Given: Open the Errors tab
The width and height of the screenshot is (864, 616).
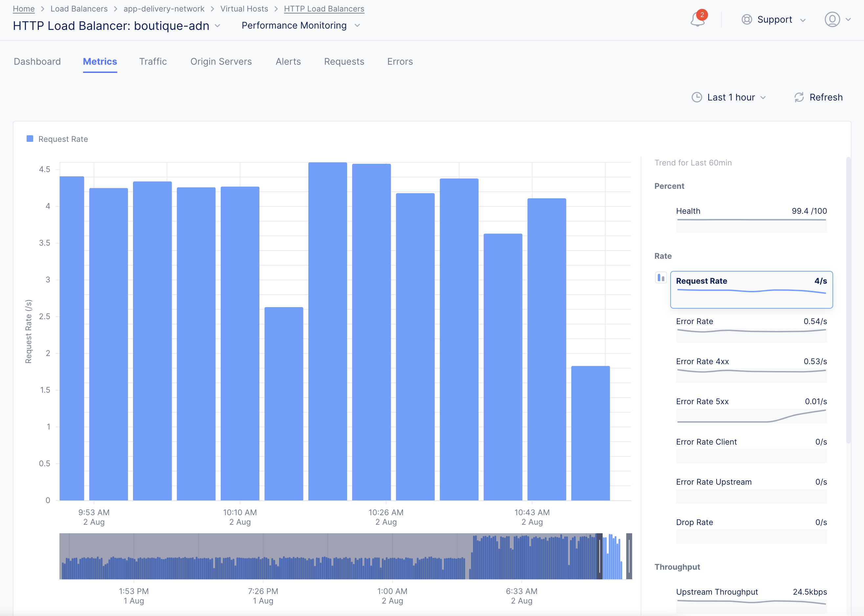Looking at the screenshot, I should click(x=400, y=61).
